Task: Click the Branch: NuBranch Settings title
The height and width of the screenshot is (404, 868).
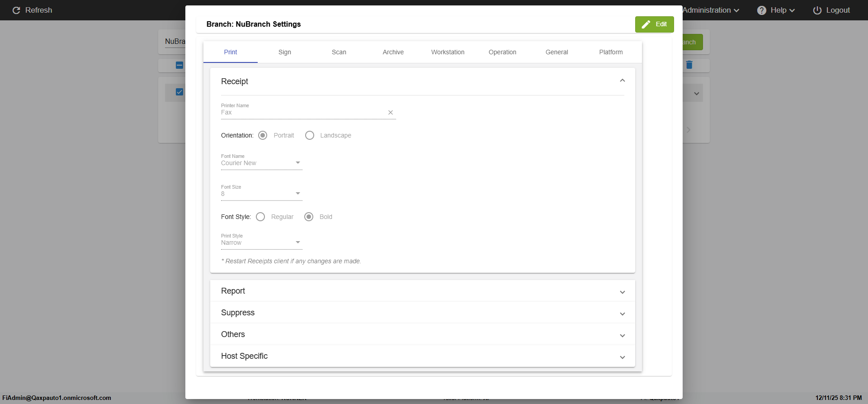Action: [254, 24]
